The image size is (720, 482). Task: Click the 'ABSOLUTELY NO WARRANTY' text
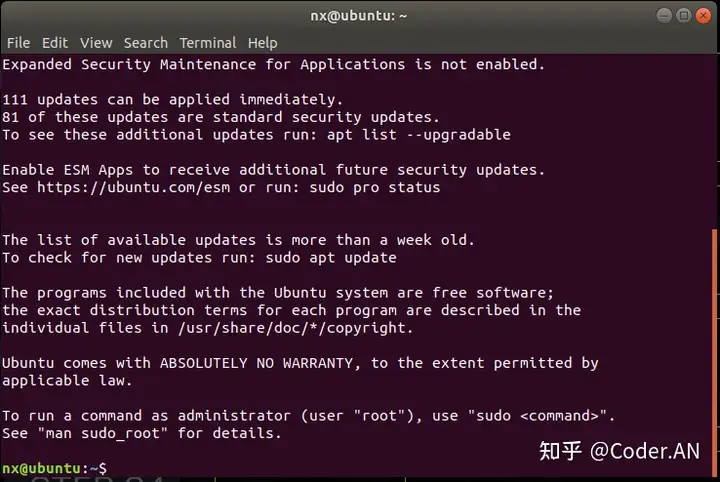(257, 364)
